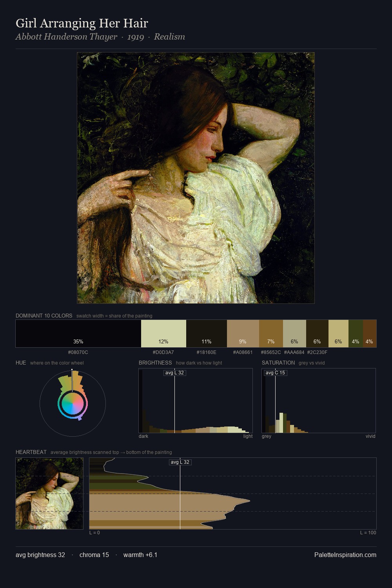Click the year 1919 in the subtitle

click(136, 37)
